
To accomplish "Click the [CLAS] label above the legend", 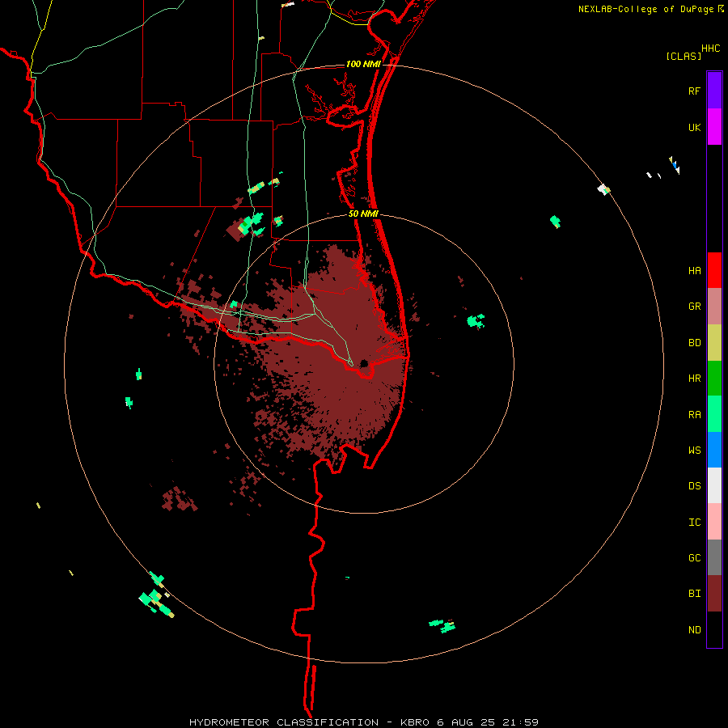I will click(x=684, y=56).
